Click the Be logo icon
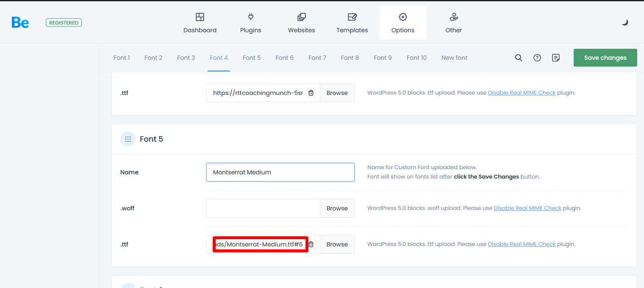 click(20, 22)
